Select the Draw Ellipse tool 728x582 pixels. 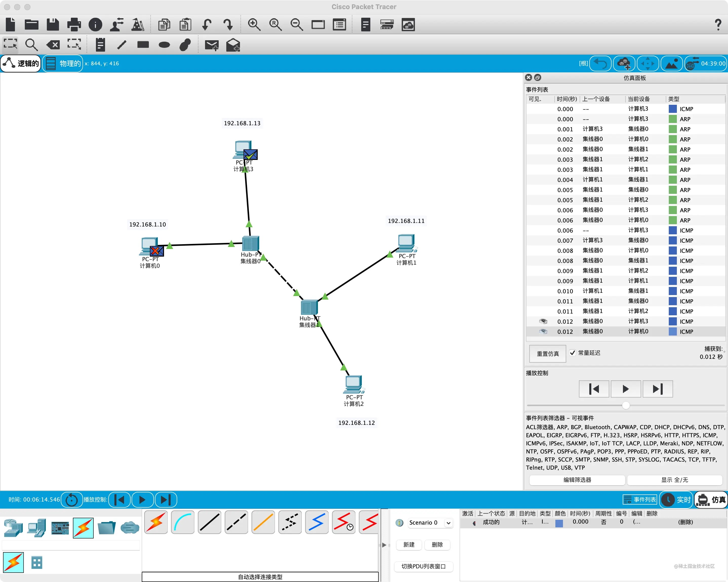(x=165, y=45)
